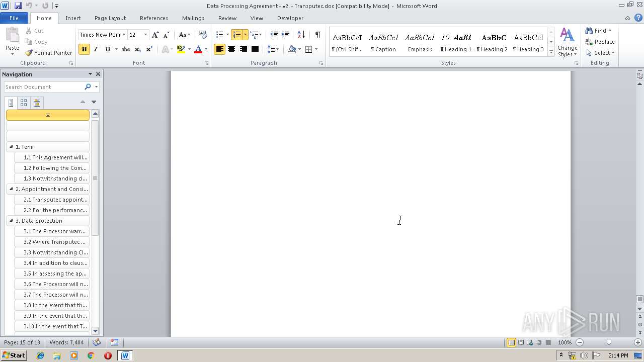The width and height of the screenshot is (644, 362).
Task: Browse pages tab in Navigation pane
Action: 24,103
